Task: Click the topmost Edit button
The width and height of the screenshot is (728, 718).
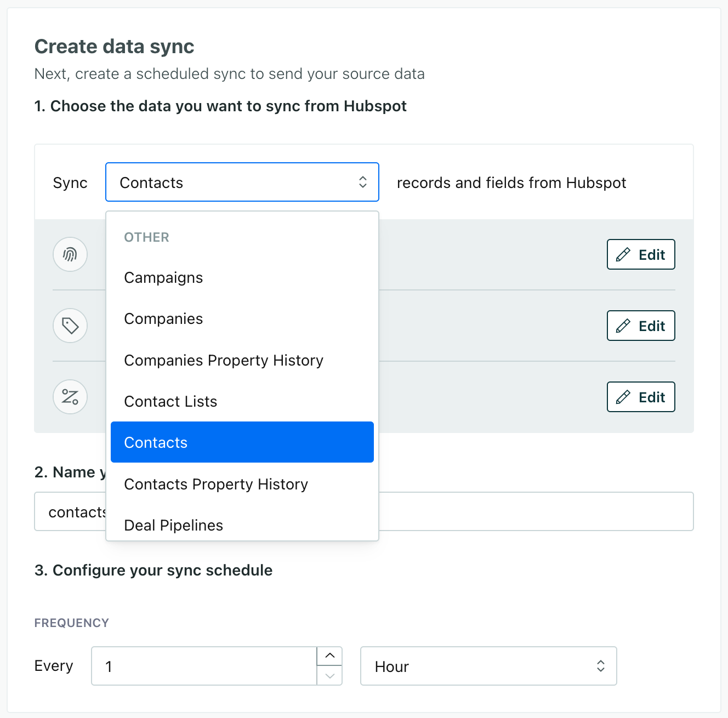Action: [640, 254]
